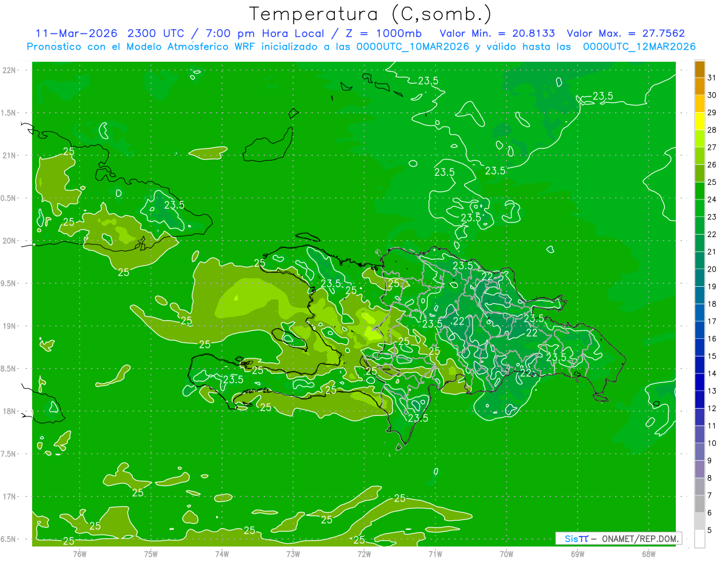Click the '74W' longitude axis label
The image size is (728, 562).
221,554
